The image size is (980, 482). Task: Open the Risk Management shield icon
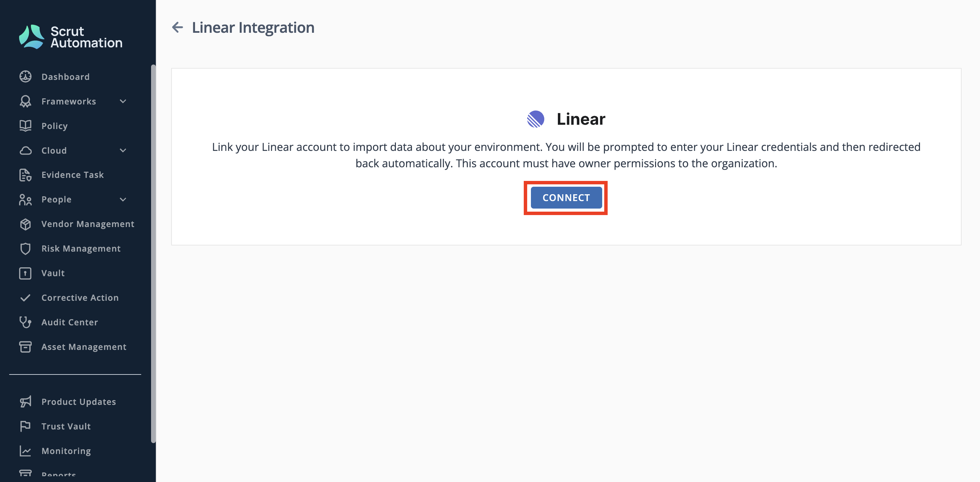26,249
